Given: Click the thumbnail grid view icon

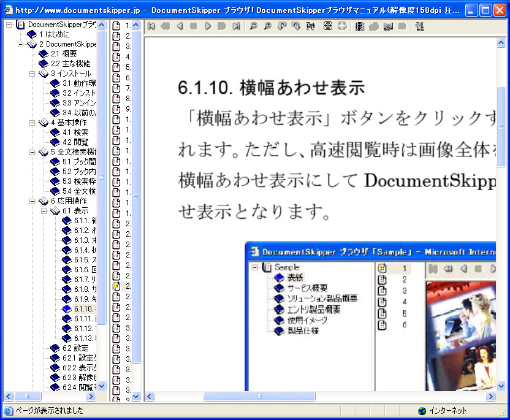Looking at the screenshot, I should [x=359, y=26].
